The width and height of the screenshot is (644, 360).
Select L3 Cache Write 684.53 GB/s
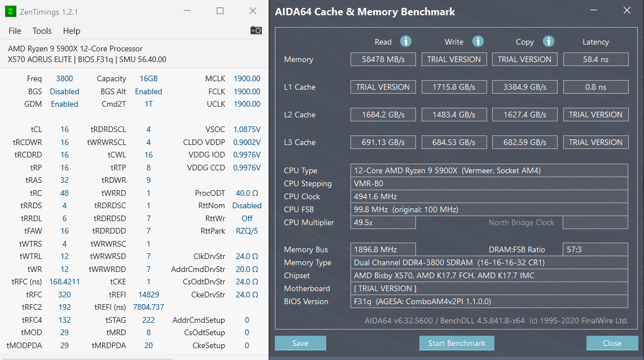click(454, 142)
